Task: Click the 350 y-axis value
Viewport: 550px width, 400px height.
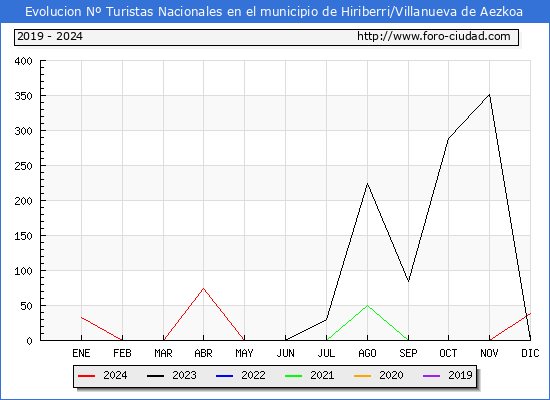Action: pyautogui.click(x=23, y=96)
